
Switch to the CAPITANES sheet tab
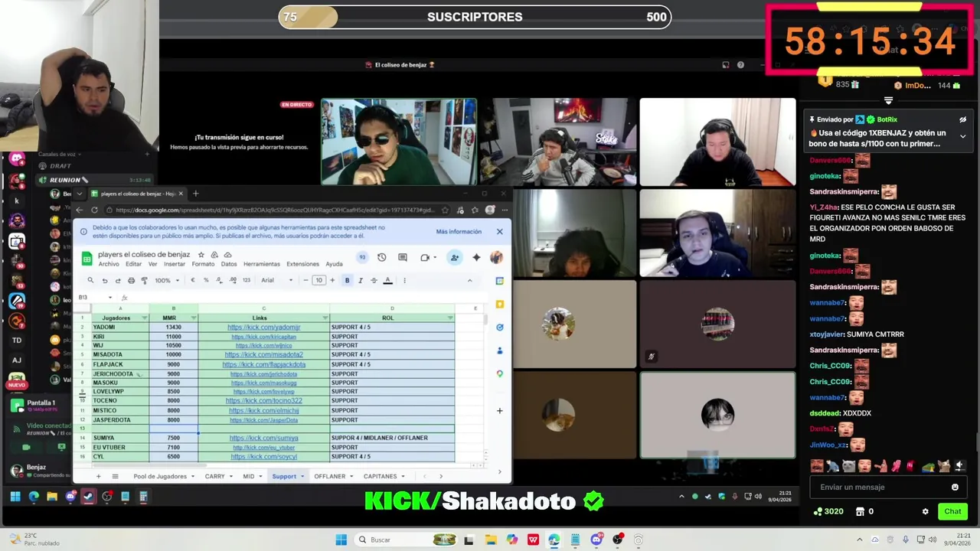[x=381, y=476]
